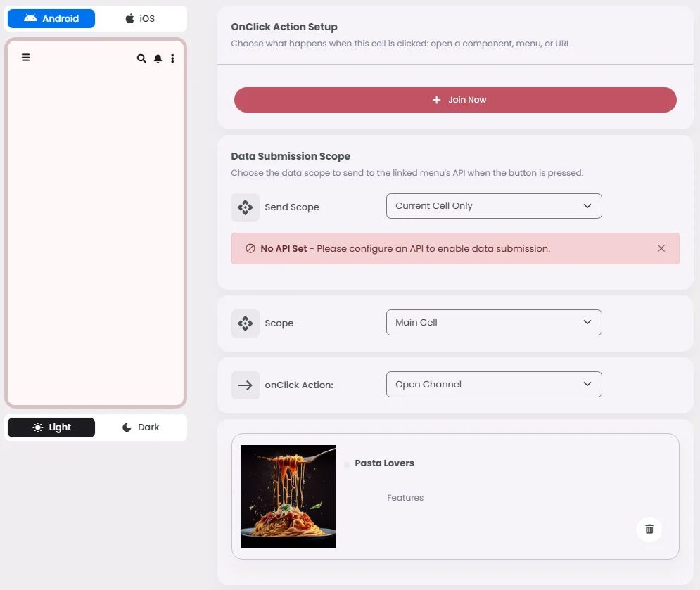The height and width of the screenshot is (590, 700).
Task: Open the three-dot overflow menu
Action: click(x=172, y=58)
